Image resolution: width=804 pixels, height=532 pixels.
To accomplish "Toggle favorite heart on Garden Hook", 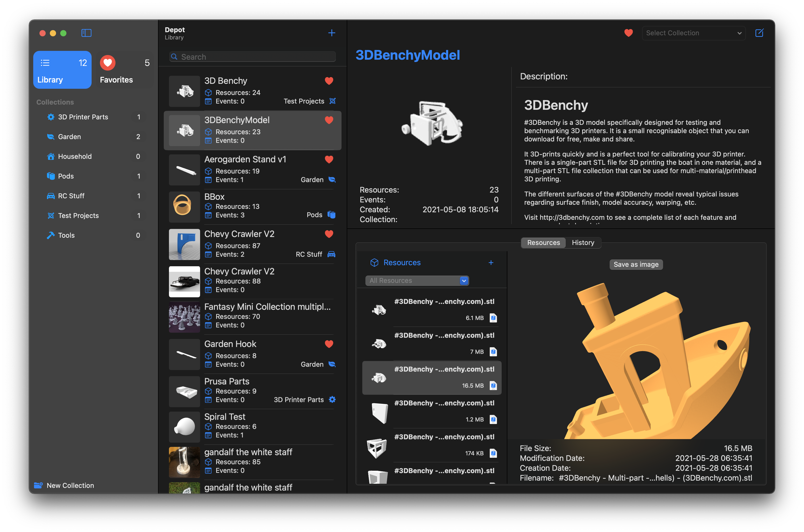I will [x=329, y=344].
